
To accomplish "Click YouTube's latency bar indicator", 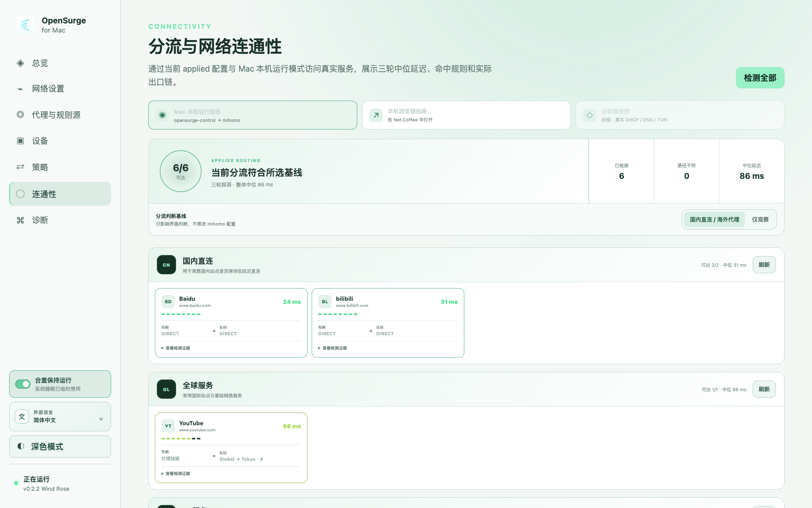I will point(181,438).
